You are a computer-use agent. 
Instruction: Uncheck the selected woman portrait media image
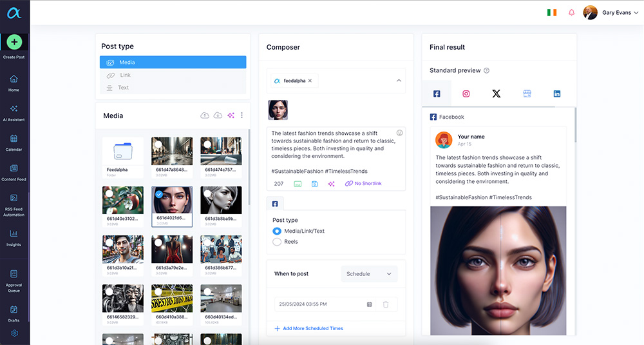click(159, 193)
